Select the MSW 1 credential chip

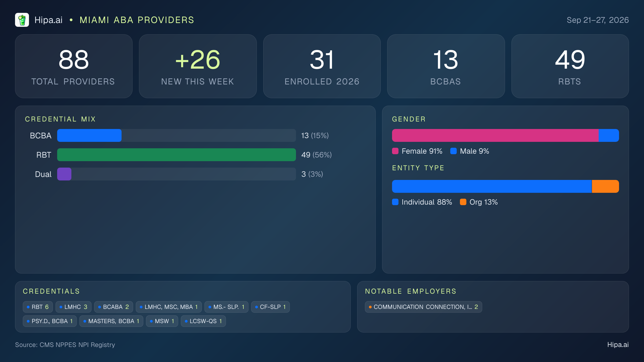(x=162, y=321)
